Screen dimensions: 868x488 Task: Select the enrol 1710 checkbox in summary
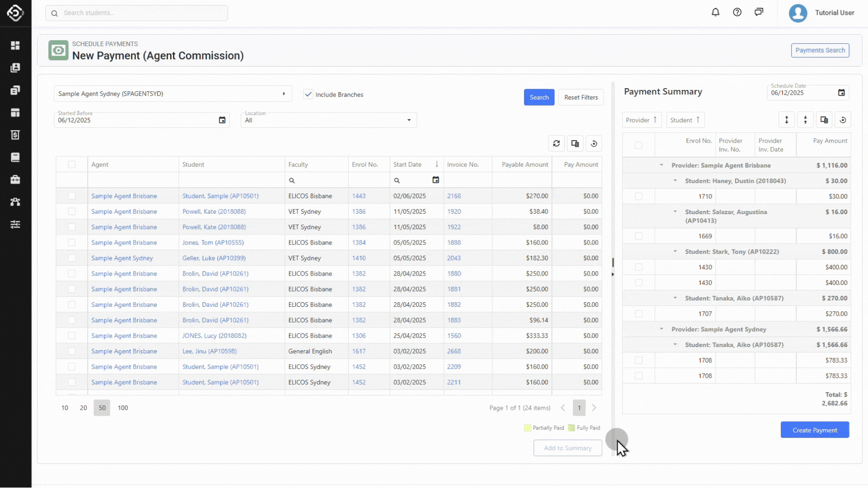(638, 197)
